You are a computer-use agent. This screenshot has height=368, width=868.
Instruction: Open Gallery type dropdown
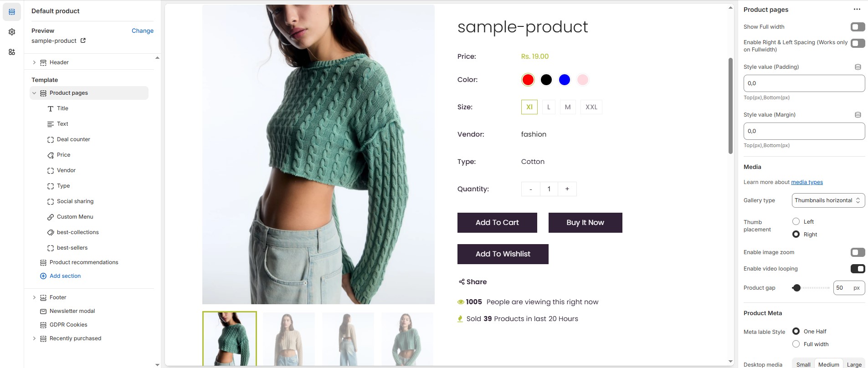pos(828,200)
